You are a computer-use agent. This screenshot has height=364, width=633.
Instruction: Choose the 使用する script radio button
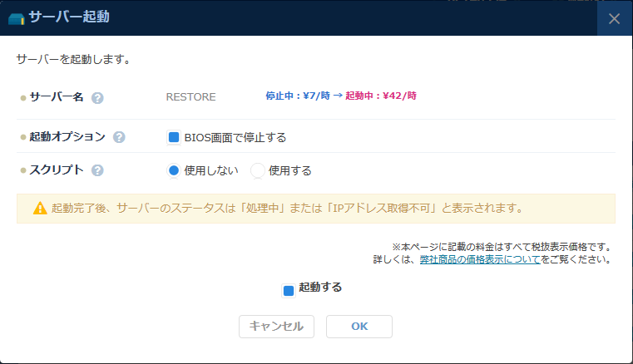[258, 170]
